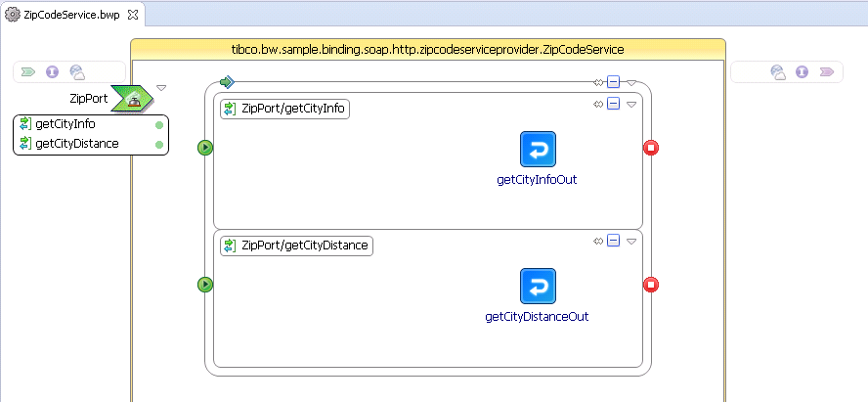The height and width of the screenshot is (402, 868).
Task: Click the operation icon beside getCityInfo in ZipPort list
Action: [25, 123]
